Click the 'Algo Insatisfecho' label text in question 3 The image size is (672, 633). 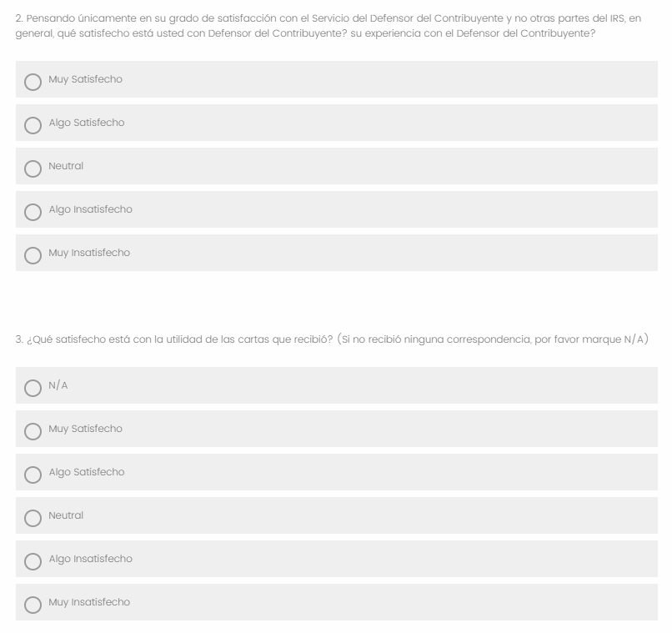90,559
